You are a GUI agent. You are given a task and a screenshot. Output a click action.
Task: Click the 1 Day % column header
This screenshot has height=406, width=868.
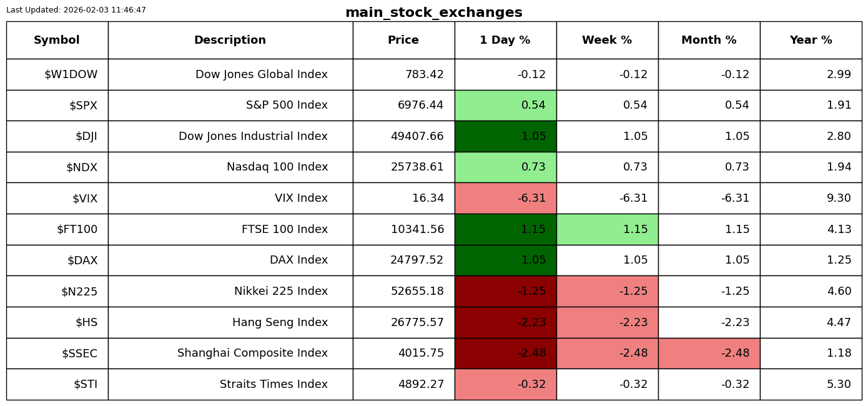[x=505, y=40]
